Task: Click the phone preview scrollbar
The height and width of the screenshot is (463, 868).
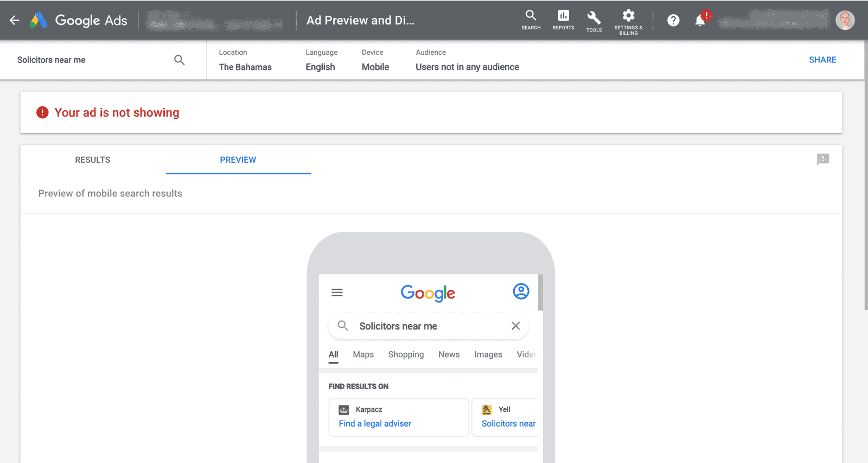Action: click(x=540, y=293)
